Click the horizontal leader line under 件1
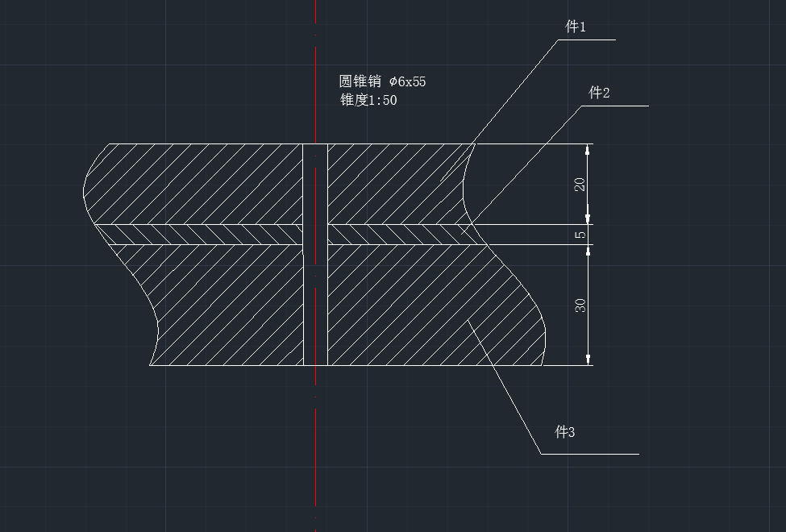 click(587, 39)
